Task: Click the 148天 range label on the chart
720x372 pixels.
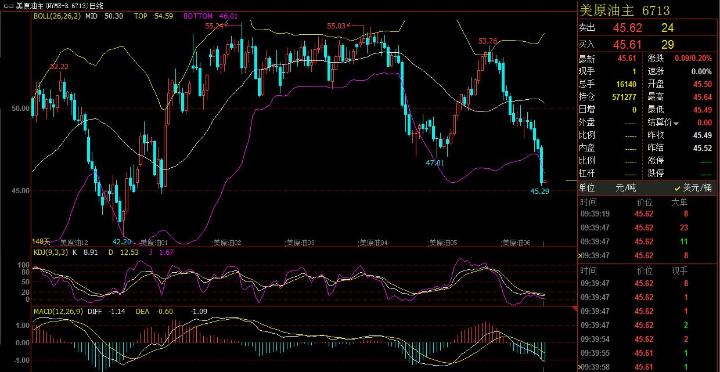Action: click(x=40, y=242)
